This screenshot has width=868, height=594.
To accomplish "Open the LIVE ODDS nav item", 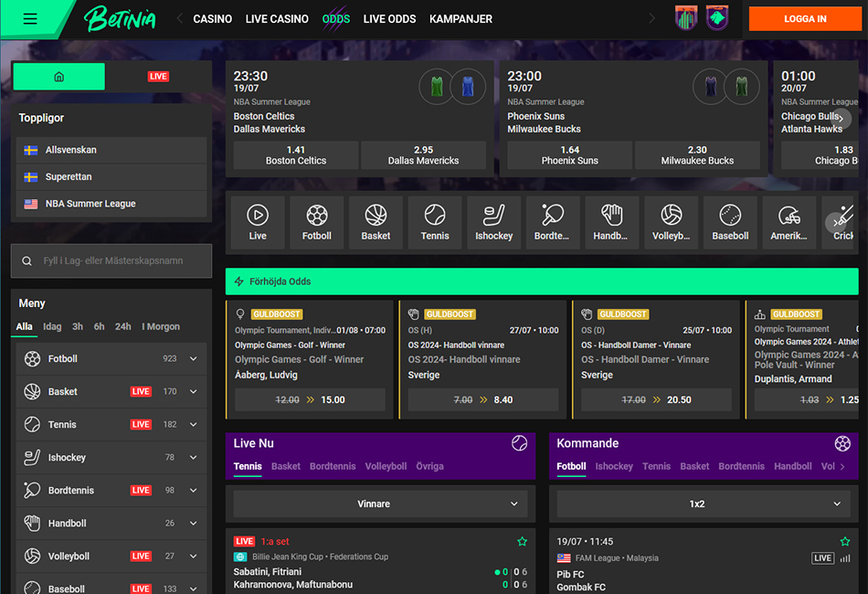I will (x=390, y=19).
